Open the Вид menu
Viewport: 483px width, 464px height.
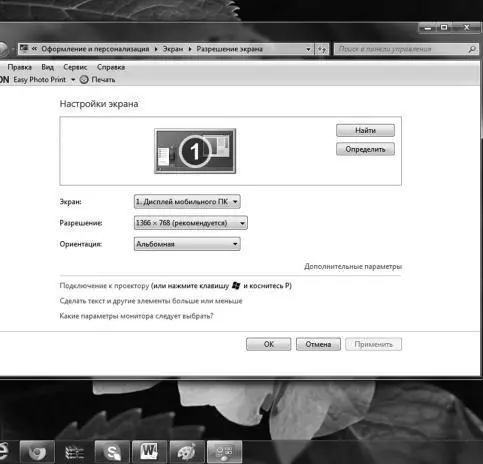pos(47,67)
